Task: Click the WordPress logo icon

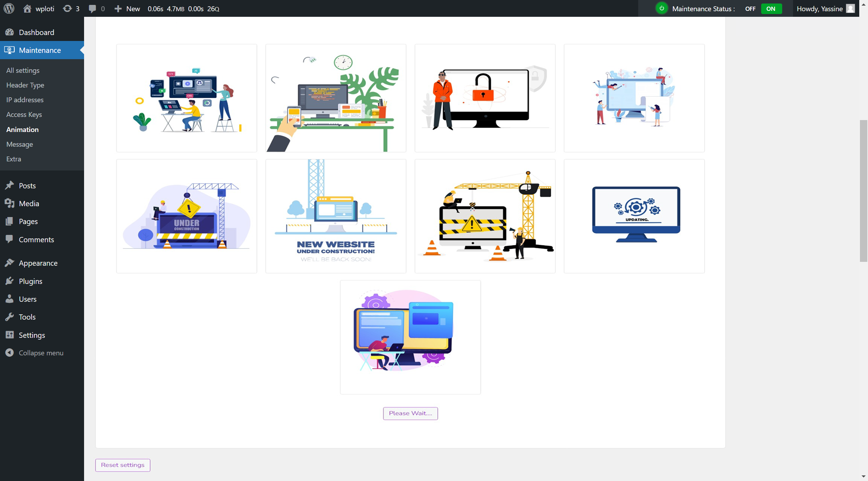Action: (9, 8)
